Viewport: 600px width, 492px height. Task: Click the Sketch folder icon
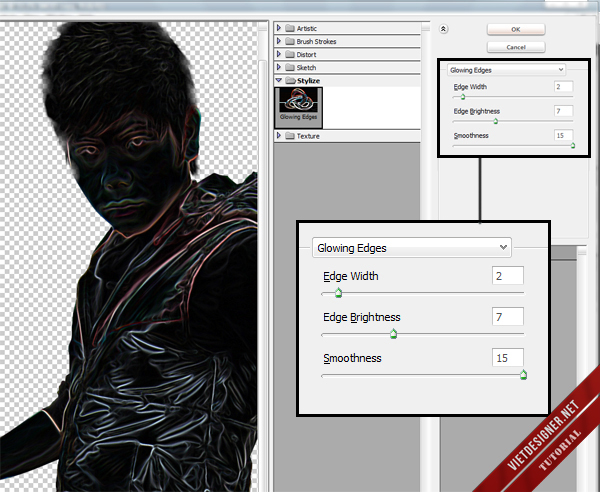pos(290,67)
